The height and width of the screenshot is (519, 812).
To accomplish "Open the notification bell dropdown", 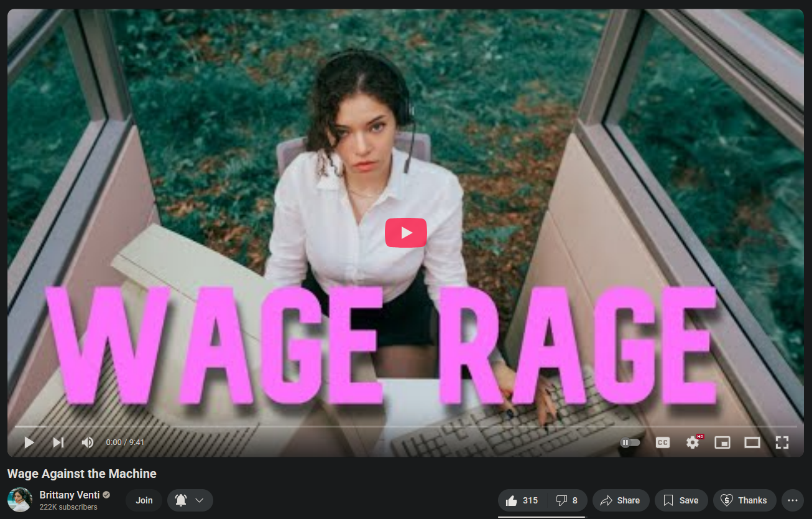I will coord(190,500).
